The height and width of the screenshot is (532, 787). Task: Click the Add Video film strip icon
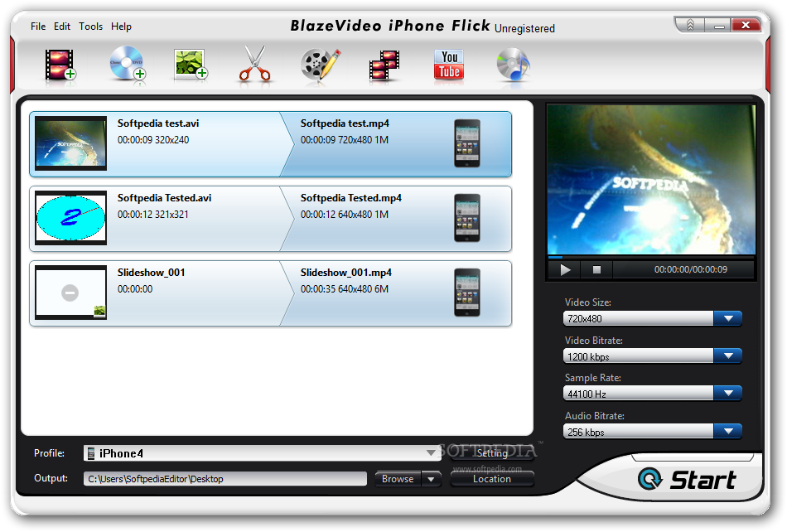60,65
